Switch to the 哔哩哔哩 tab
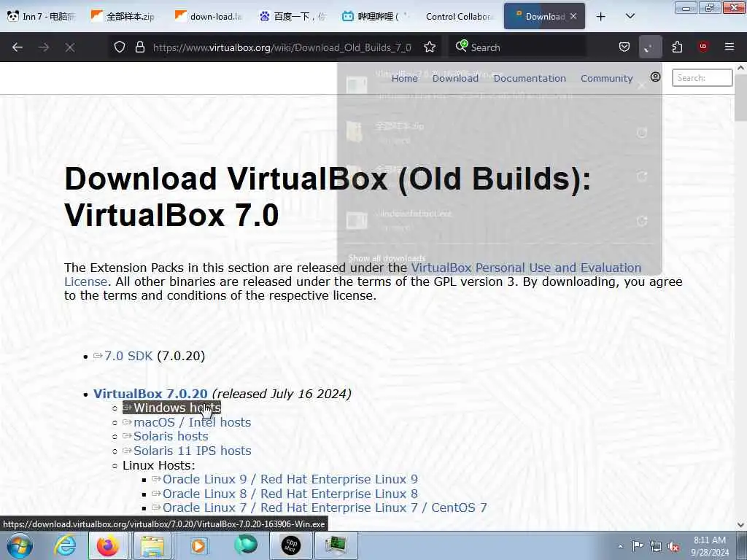Screen dimensions: 747x560 [376, 17]
